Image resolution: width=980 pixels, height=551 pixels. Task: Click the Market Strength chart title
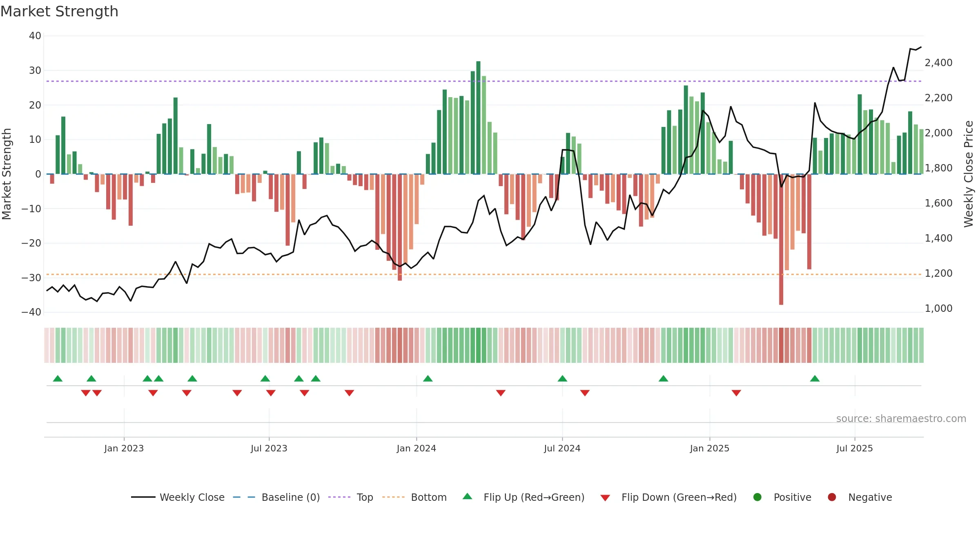click(59, 11)
